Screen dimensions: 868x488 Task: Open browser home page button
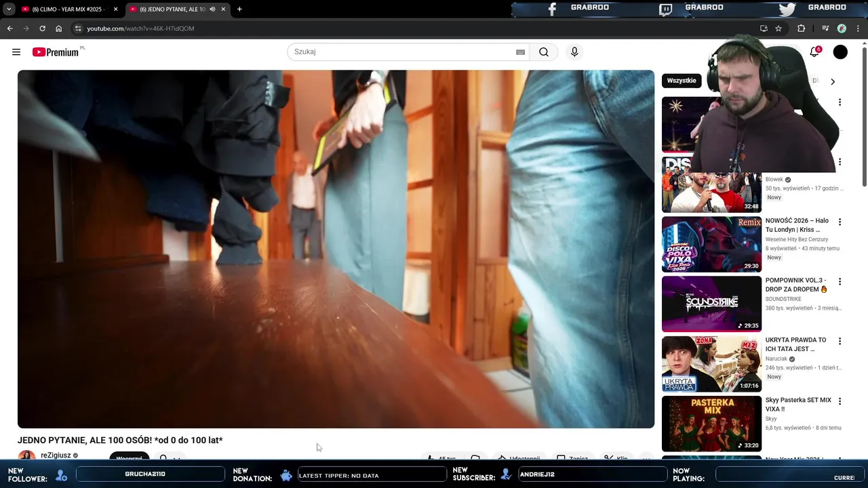click(58, 28)
